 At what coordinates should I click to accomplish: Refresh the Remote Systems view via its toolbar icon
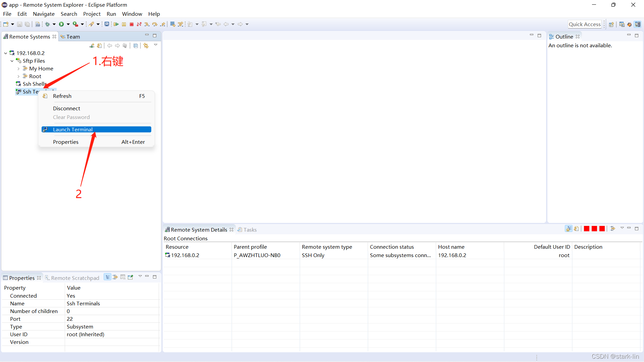point(99,46)
